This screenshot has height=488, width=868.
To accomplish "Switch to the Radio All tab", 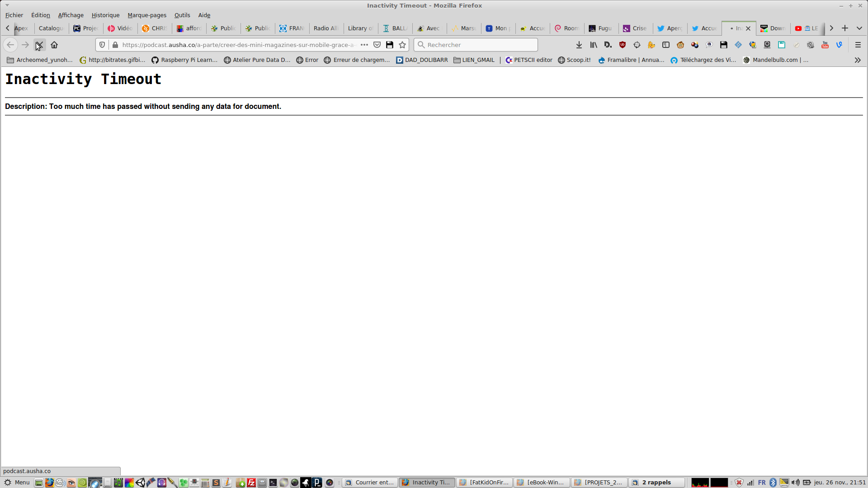I will (x=325, y=28).
